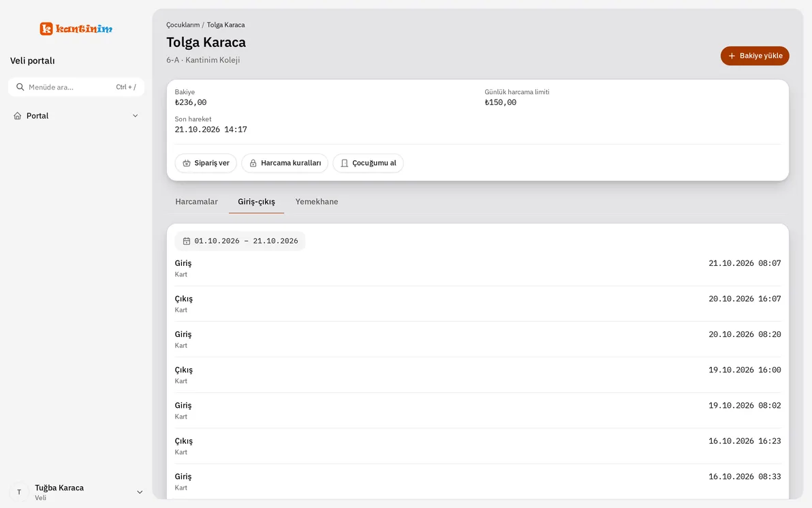812x508 pixels.
Task: Click the basket icon on Sipariş ver
Action: click(187, 163)
